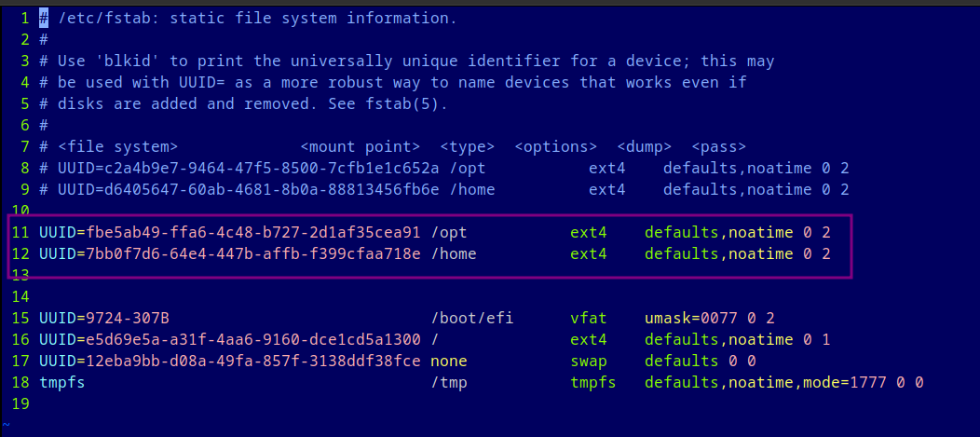Click the commented UUID c2a4b9e7 on line 8
This screenshot has width=980, height=437.
coord(249,168)
